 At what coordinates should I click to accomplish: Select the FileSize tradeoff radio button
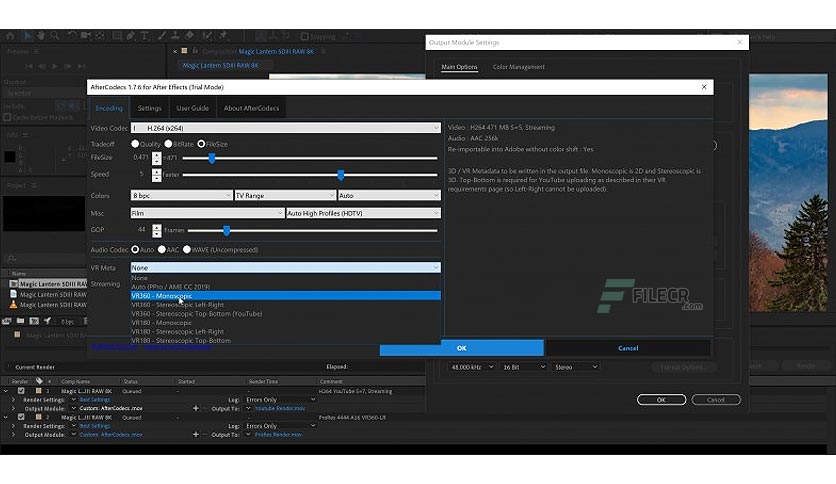click(x=201, y=144)
